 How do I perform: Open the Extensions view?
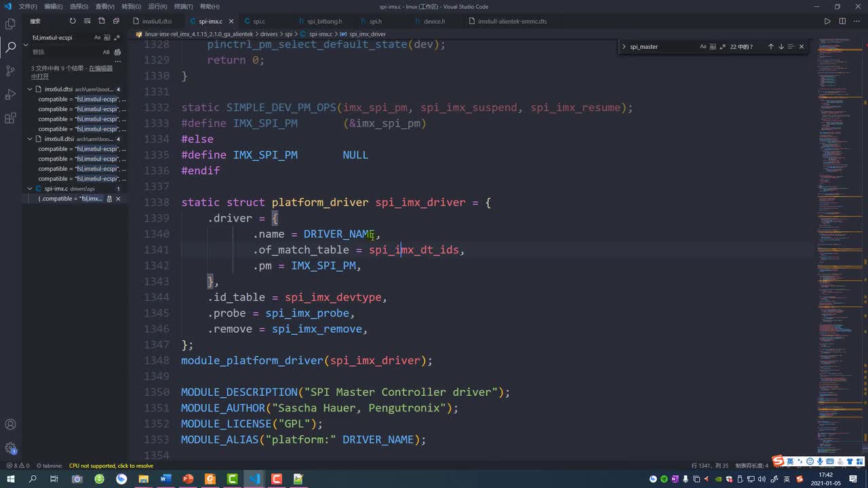click(x=10, y=118)
